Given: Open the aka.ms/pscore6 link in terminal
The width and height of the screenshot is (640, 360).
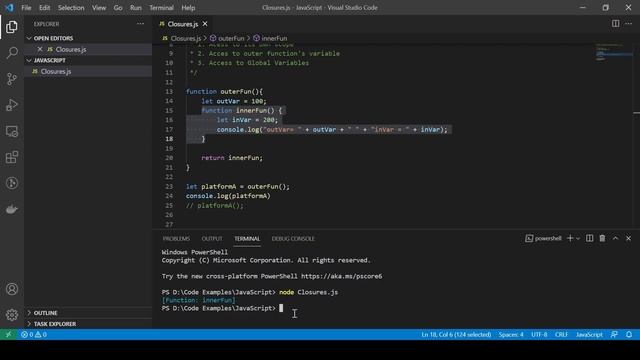Looking at the screenshot, I should click(342, 276).
